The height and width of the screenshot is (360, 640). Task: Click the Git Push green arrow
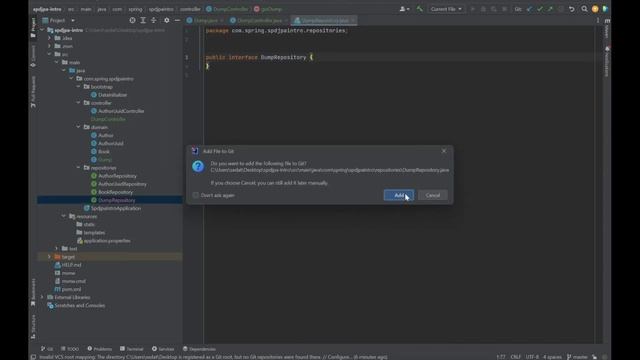tap(550, 9)
